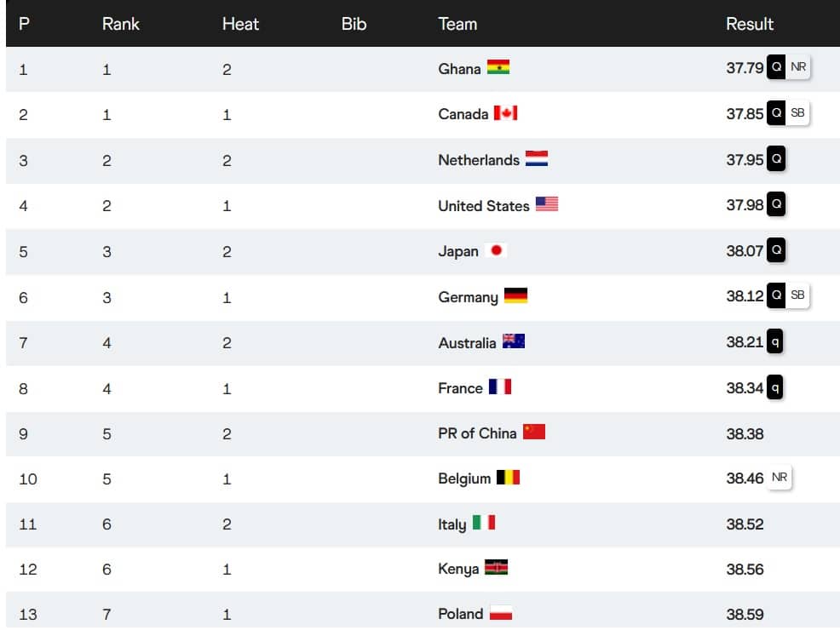Screen dimensions: 840x630
Task: Click the Kenya flag icon
Action: coord(497,568)
